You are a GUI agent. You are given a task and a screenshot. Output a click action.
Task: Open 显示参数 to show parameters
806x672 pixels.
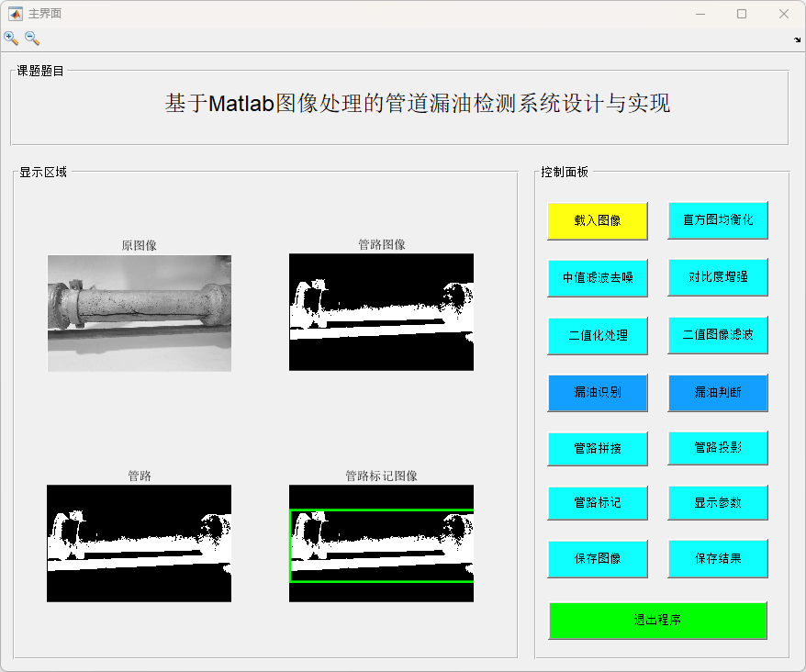(x=717, y=502)
